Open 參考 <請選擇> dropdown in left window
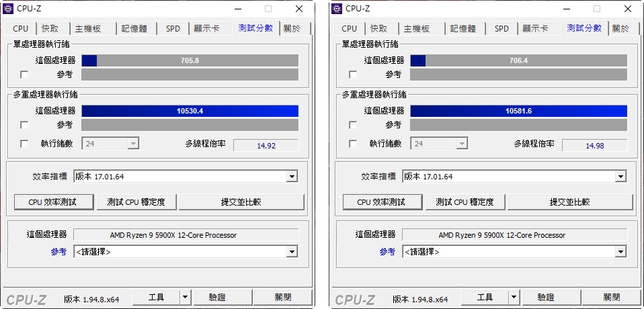This screenshot has height=309, width=644. pos(186,251)
